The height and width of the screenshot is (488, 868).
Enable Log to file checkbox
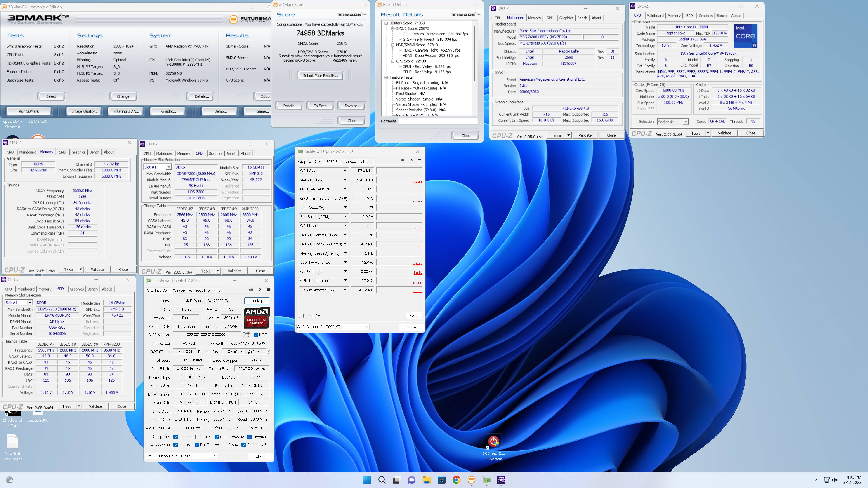click(x=301, y=316)
